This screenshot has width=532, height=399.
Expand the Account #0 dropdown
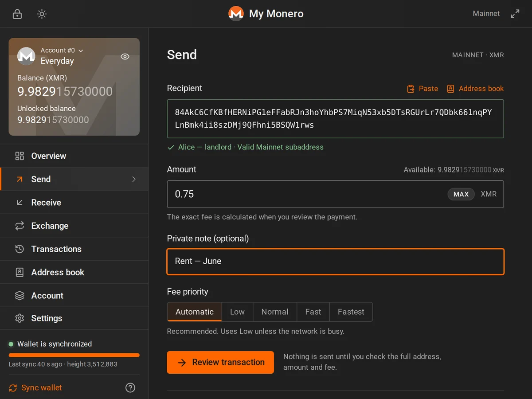point(62,51)
